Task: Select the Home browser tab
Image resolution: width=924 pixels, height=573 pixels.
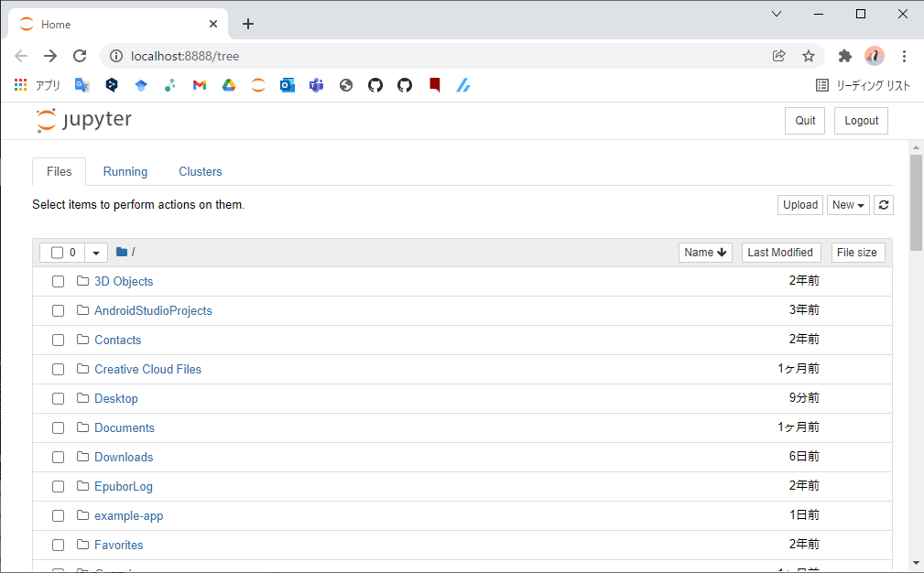Action: [118, 24]
